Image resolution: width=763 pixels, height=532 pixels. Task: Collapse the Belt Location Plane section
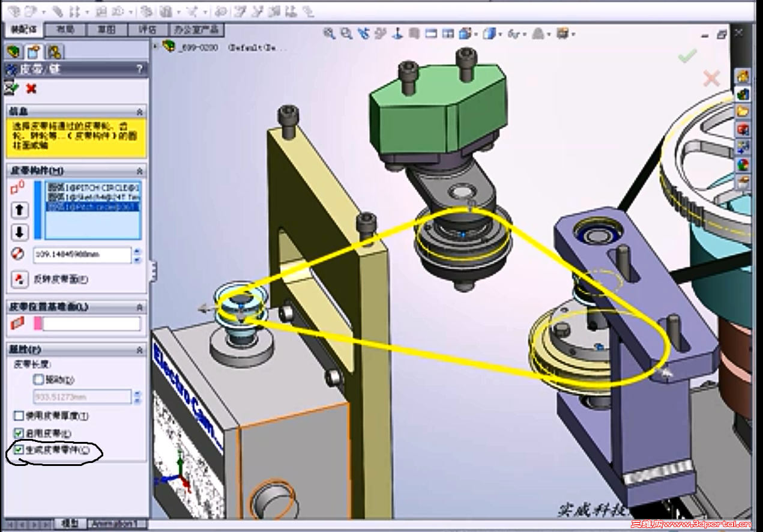[139, 307]
